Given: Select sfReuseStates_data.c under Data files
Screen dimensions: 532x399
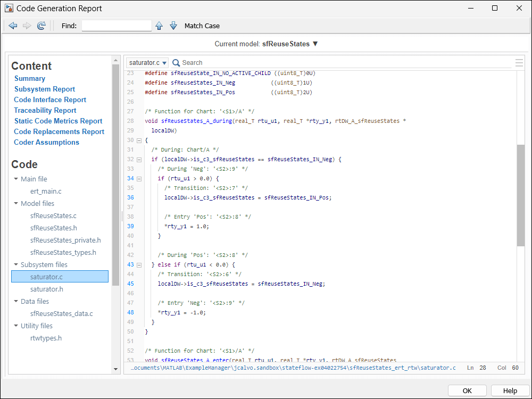Looking at the screenshot, I should 61,314.
